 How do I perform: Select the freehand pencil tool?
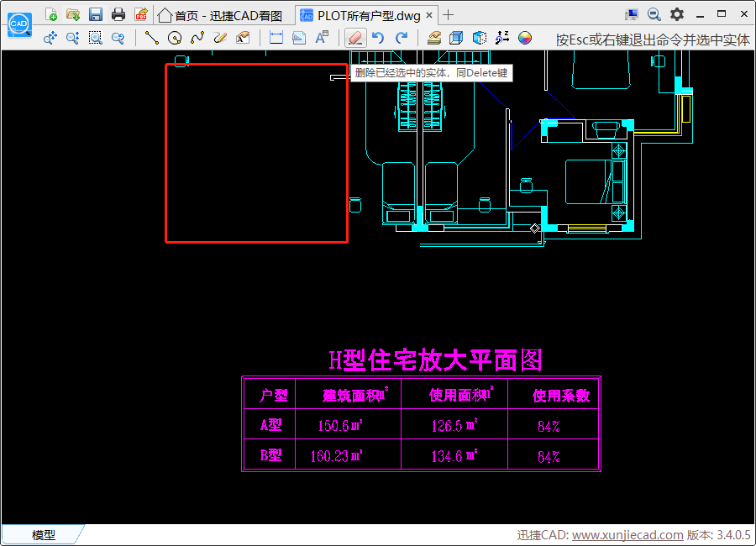[x=220, y=38]
